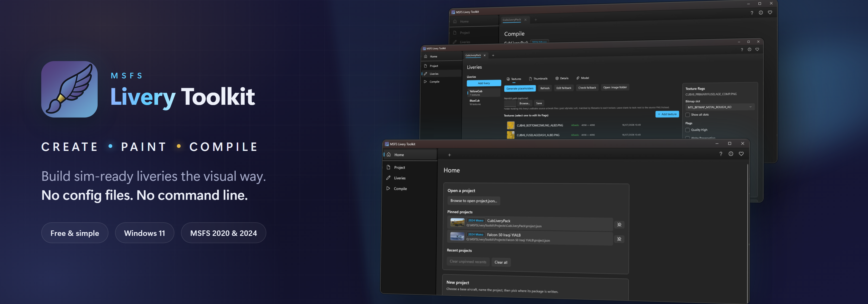Select CUBV6_BOTTOMCOWLING_ALBD.PNG texture row

coord(591,125)
